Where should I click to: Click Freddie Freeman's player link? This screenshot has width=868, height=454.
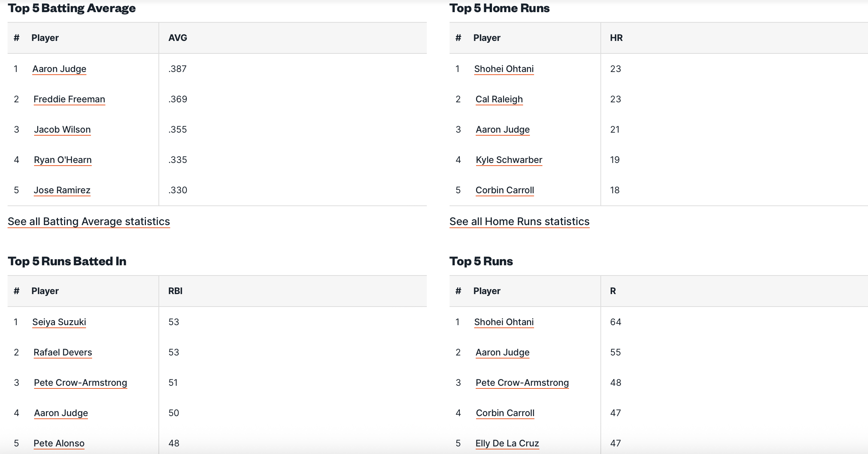[x=69, y=99]
